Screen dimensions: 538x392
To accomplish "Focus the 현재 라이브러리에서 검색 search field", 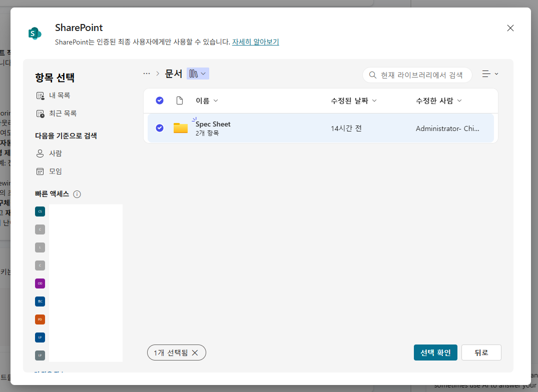I will 417,74.
